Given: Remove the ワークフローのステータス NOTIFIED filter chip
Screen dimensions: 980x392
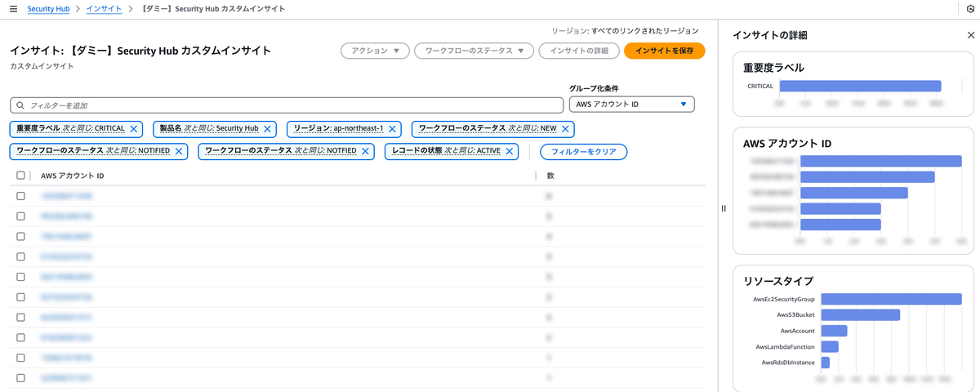Looking at the screenshot, I should [x=179, y=151].
